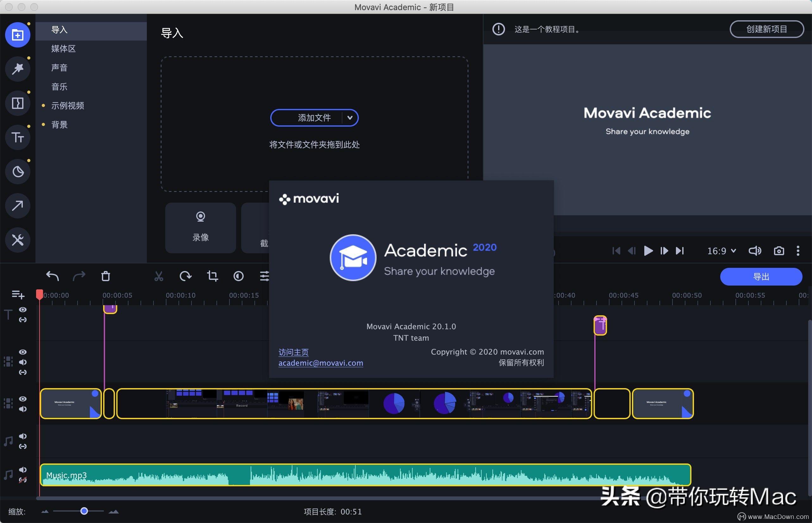
Task: Open the Titles panel icon
Action: click(18, 137)
